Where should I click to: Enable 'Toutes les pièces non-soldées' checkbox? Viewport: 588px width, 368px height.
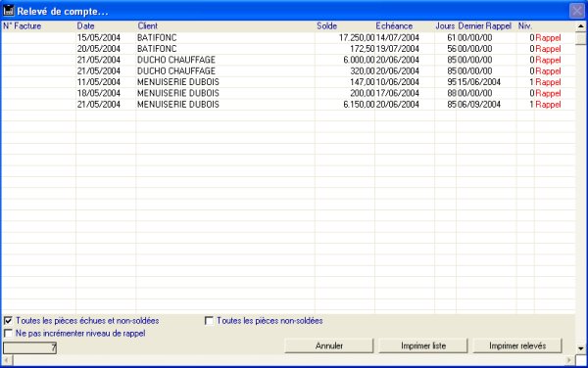209,321
